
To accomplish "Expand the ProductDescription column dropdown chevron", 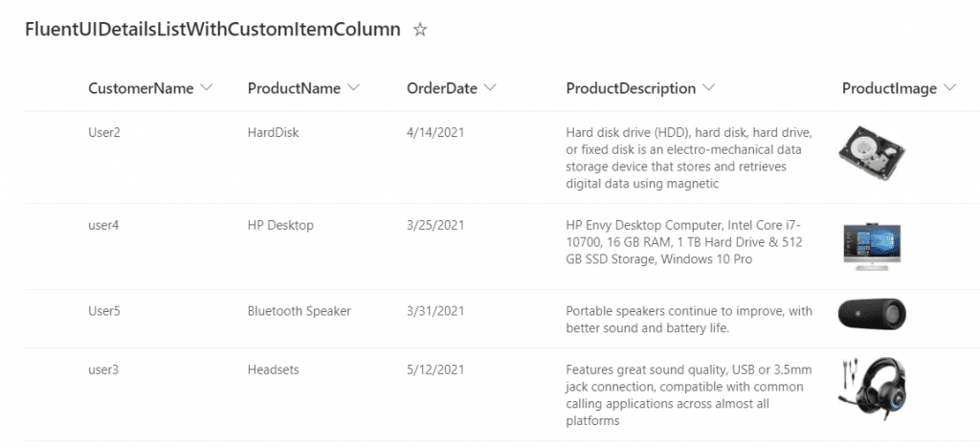I will [709, 88].
